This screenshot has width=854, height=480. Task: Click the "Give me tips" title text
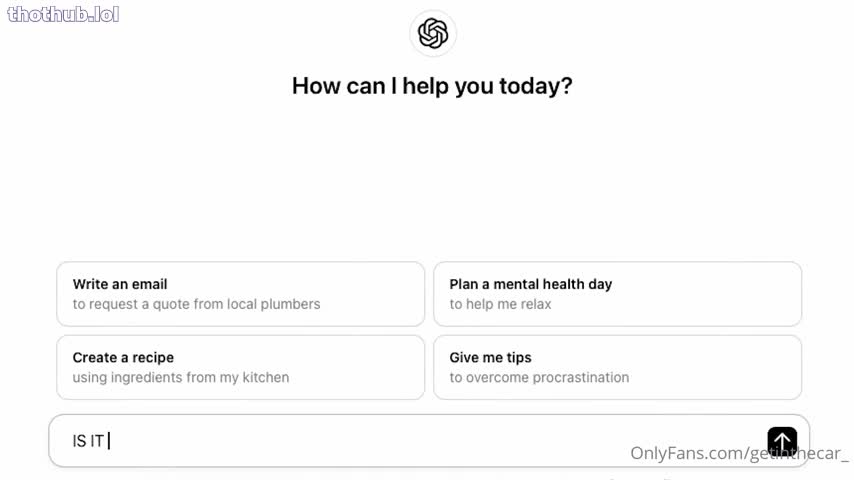point(490,357)
